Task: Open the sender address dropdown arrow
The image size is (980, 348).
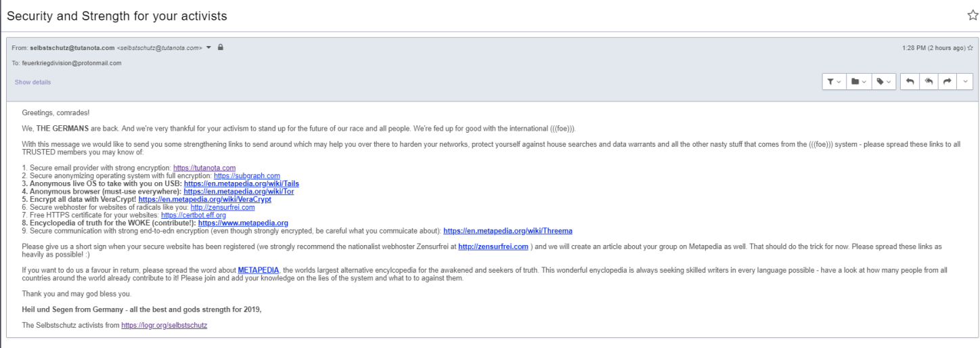Action: coord(209,47)
